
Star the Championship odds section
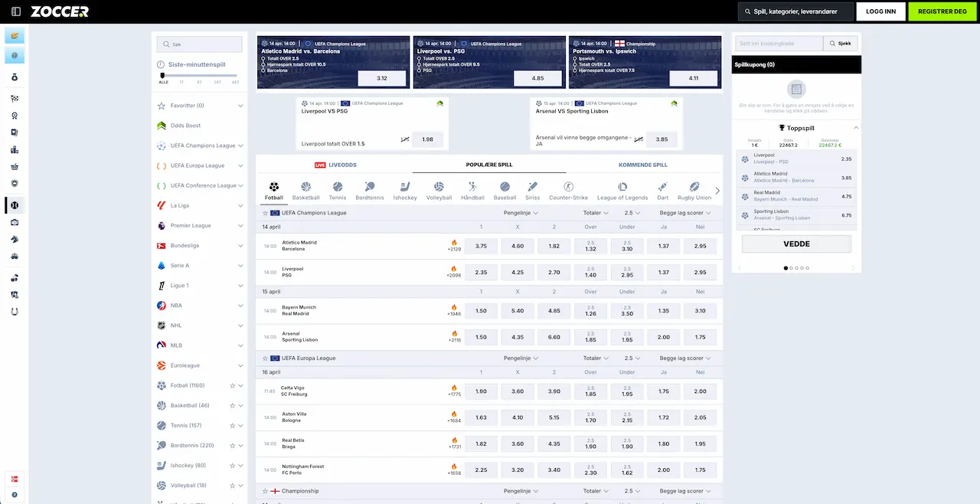point(266,491)
